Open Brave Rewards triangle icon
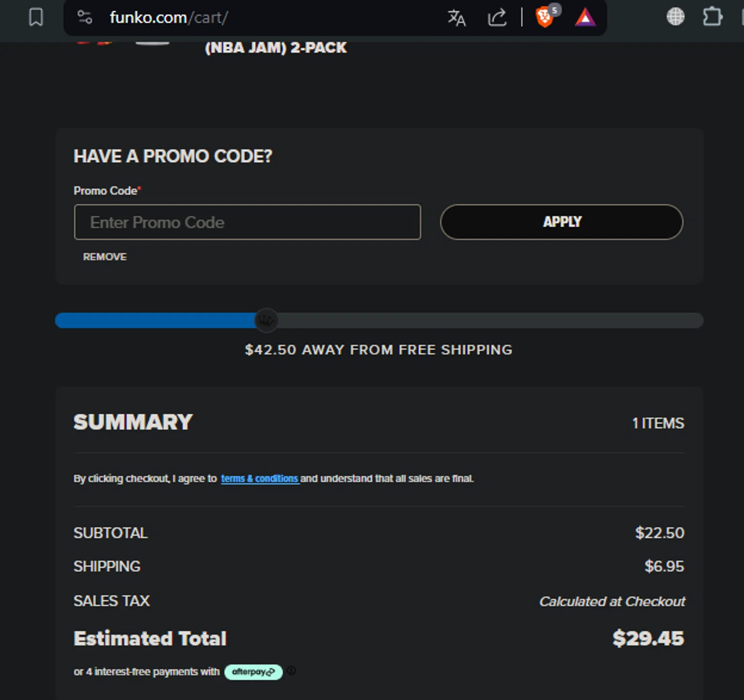Viewport: 744px width, 700px height. tap(585, 17)
